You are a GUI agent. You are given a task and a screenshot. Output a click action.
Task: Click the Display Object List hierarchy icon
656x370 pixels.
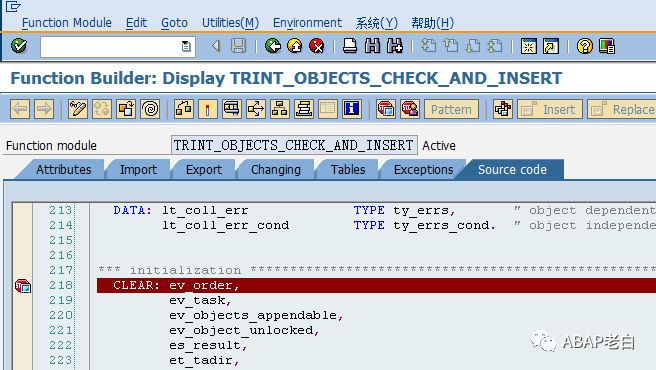[x=279, y=109]
